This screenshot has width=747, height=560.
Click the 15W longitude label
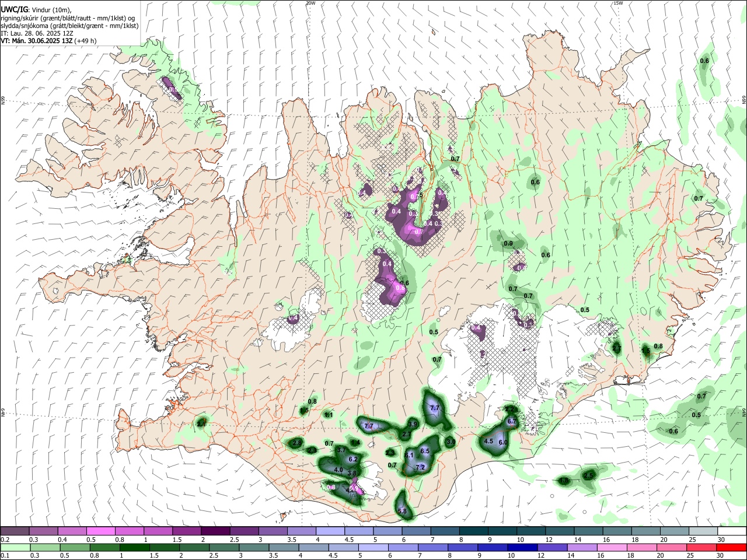coord(618,3)
